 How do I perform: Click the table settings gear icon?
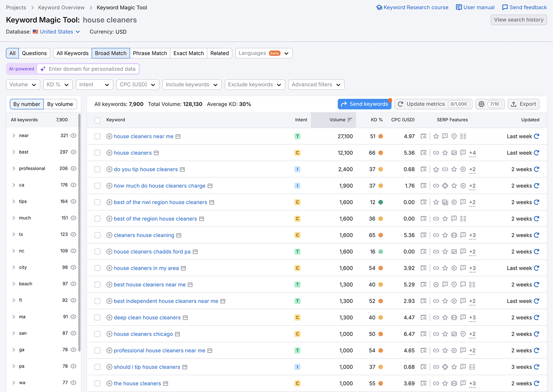click(481, 104)
